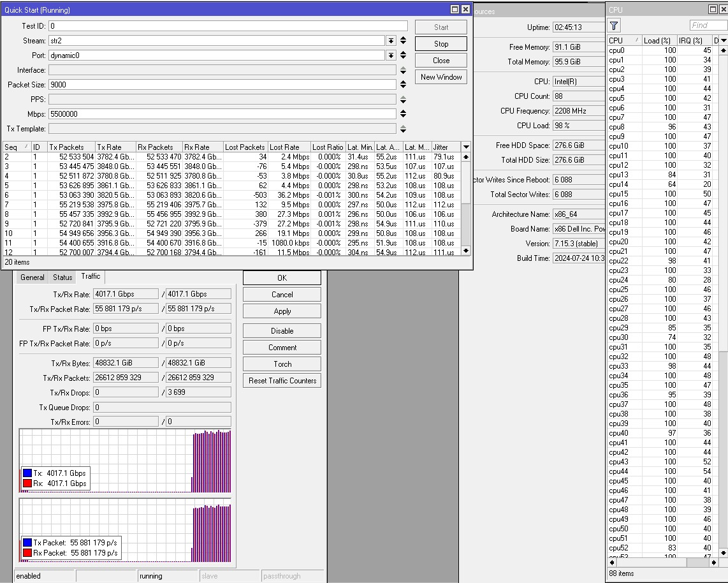Image resolution: width=728 pixels, height=583 pixels.
Task: Click the Tx/Rx rate traffic graph
Action: [125, 461]
